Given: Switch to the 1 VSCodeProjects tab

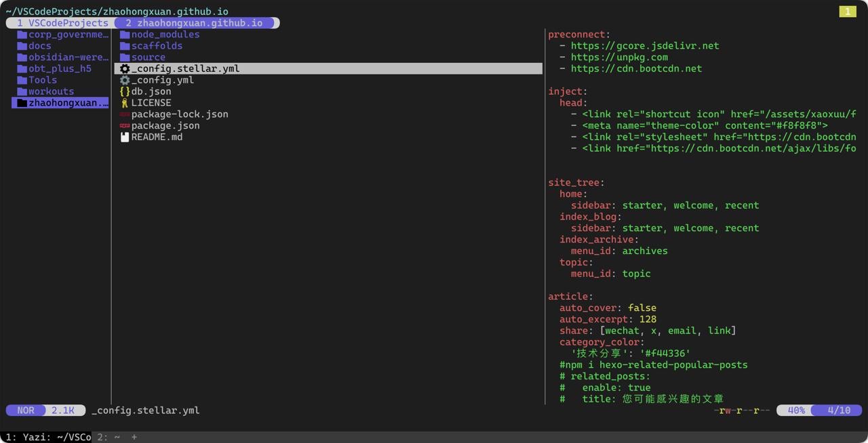Looking at the screenshot, I should coord(62,23).
